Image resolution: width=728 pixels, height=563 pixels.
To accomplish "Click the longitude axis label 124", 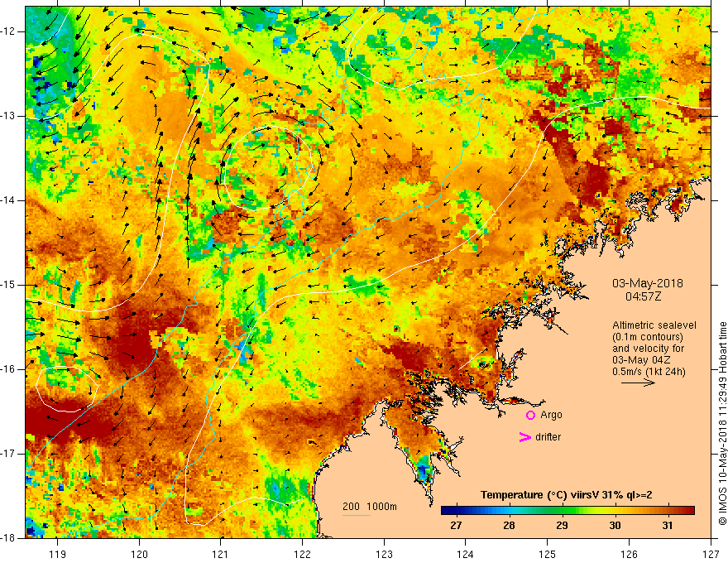I will coord(465,554).
